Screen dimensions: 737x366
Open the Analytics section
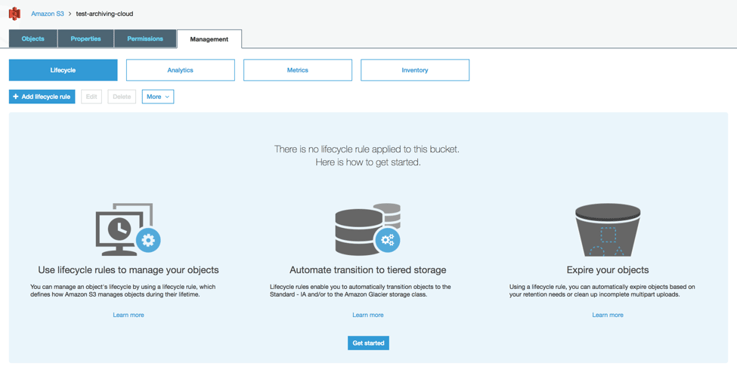[x=180, y=70]
